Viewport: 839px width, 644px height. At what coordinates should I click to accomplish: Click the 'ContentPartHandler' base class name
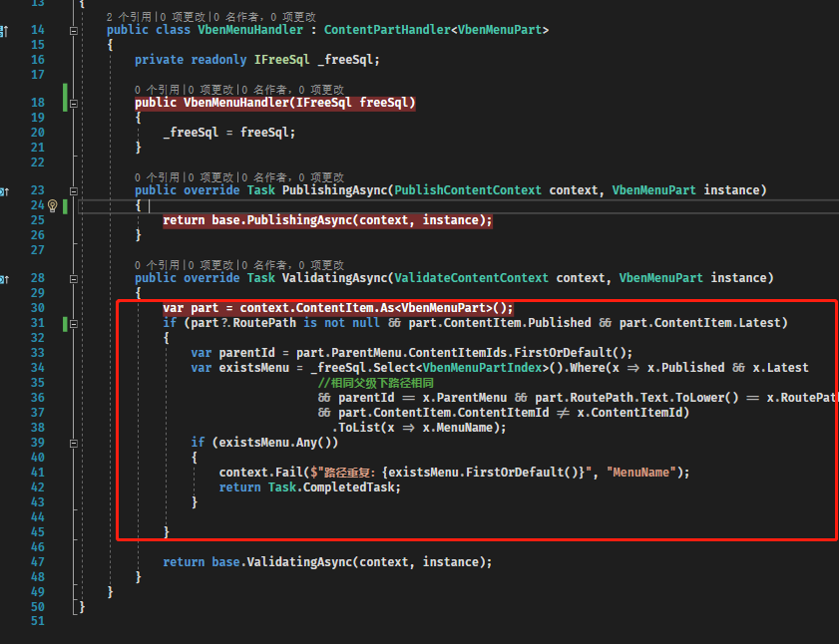[387, 30]
